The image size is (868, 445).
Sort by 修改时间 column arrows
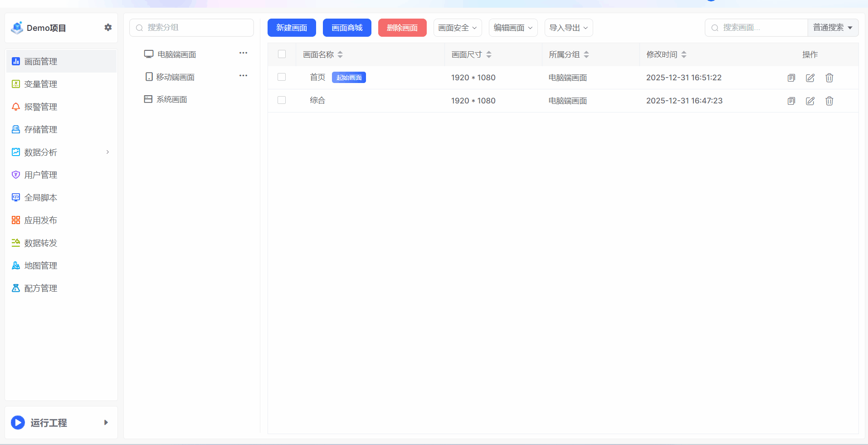tap(684, 54)
